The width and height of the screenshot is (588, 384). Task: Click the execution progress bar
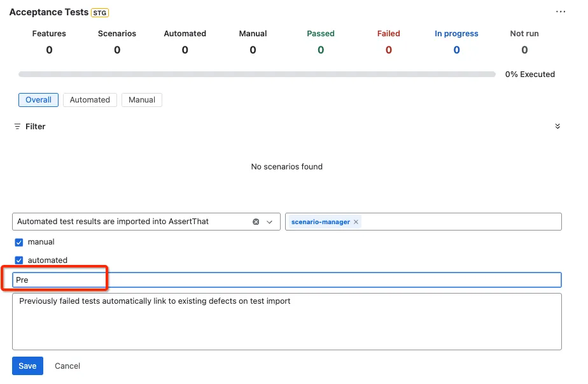coord(257,75)
